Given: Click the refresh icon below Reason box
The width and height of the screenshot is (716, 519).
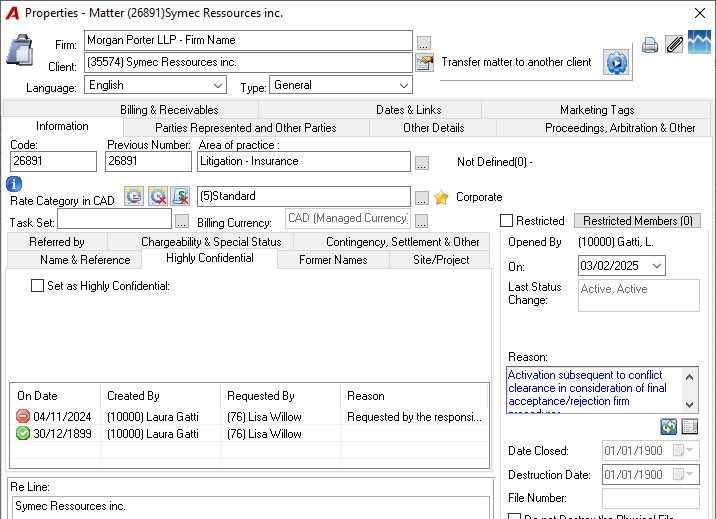Looking at the screenshot, I should (x=669, y=426).
